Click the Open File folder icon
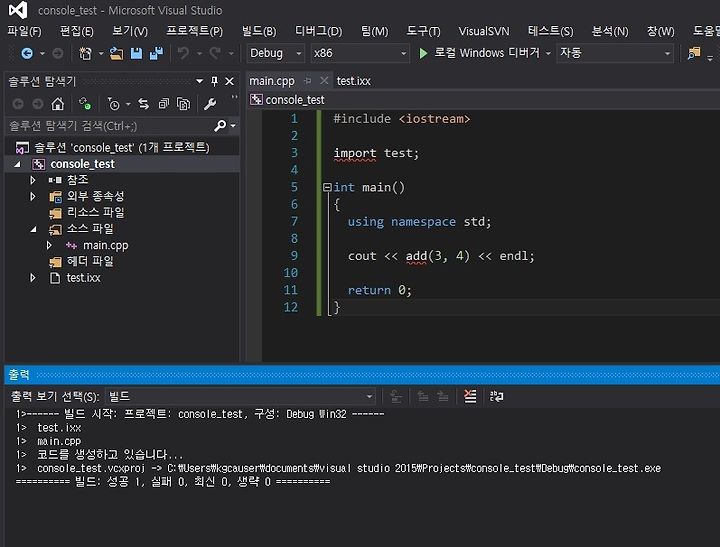 [117, 53]
